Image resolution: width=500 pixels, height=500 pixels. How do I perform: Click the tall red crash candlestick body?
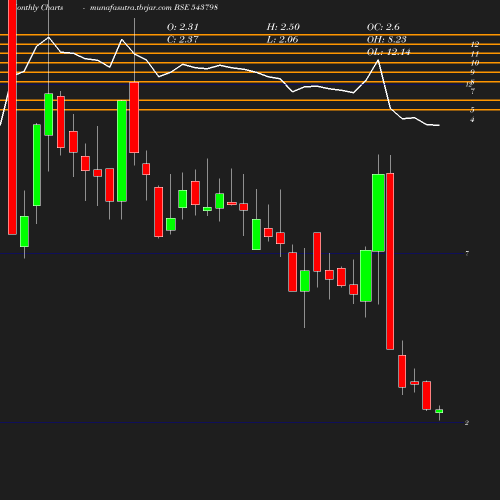[x=390, y=261]
